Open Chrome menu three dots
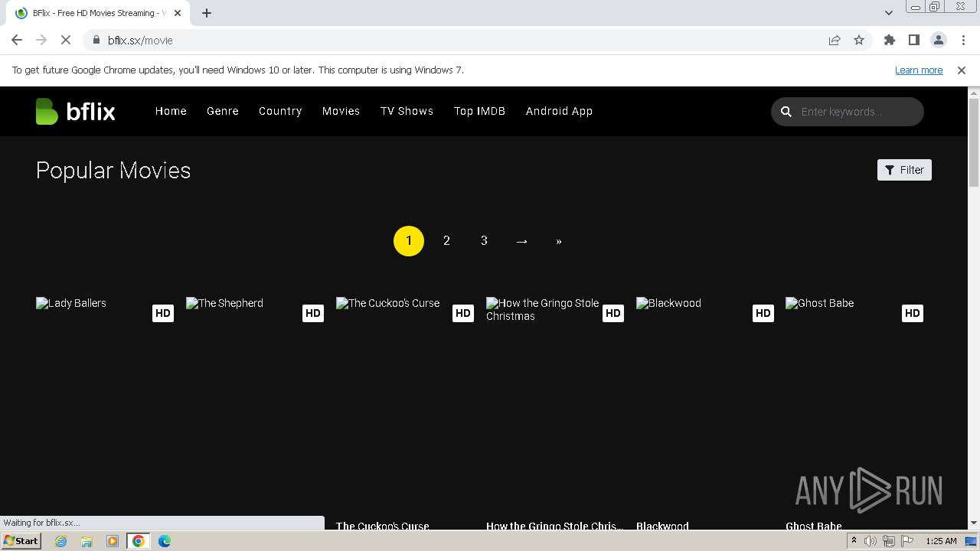This screenshot has height=551, width=980. (962, 40)
